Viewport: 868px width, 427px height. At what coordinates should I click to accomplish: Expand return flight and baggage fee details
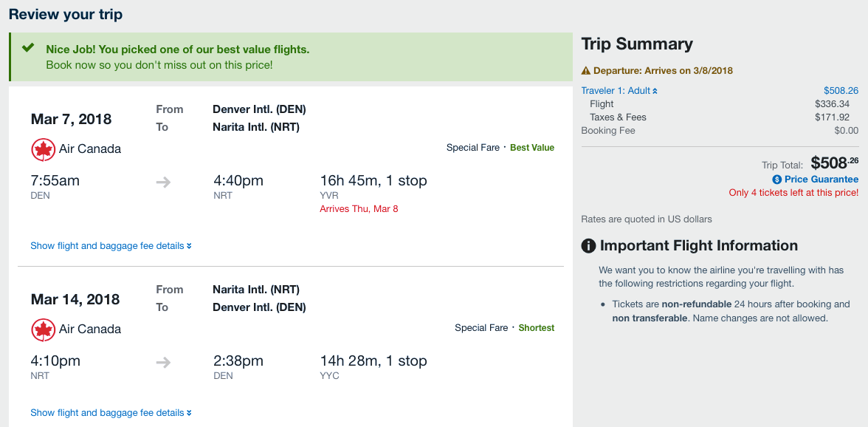111,413
